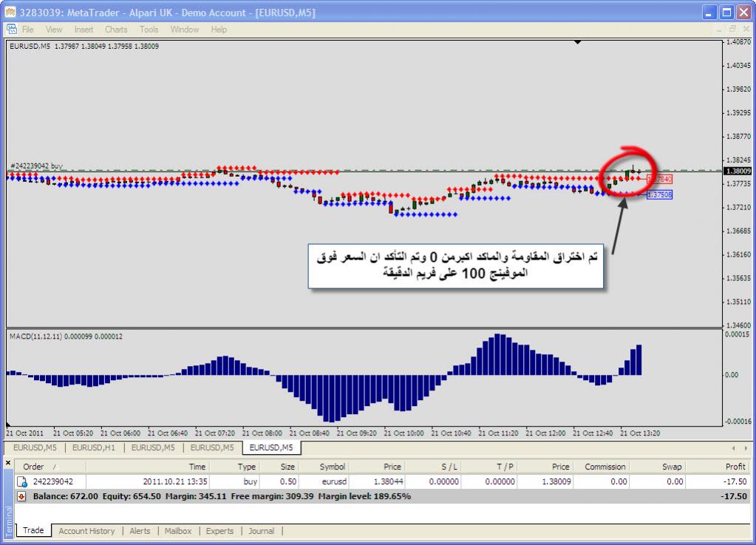Image resolution: width=756 pixels, height=545 pixels.
Task: Open the Journal tab in Terminal
Action: click(261, 531)
